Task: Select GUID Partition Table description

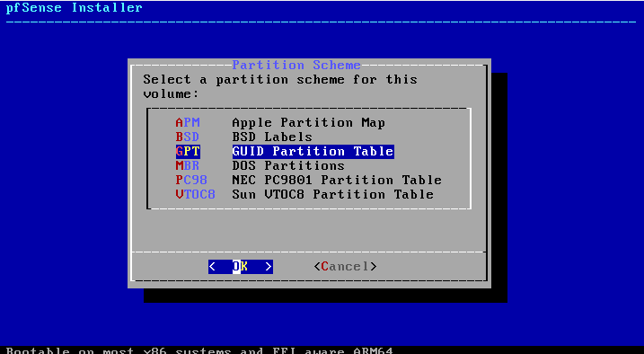Action: 313,151
